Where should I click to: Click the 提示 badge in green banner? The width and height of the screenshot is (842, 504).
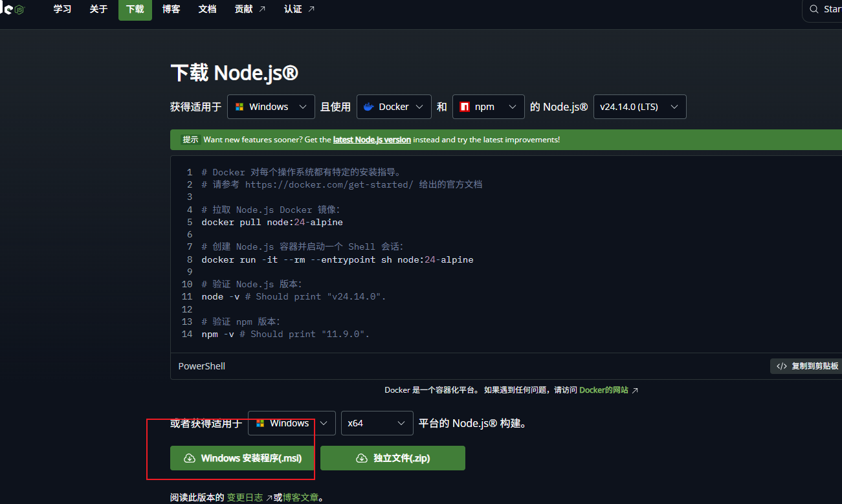190,140
